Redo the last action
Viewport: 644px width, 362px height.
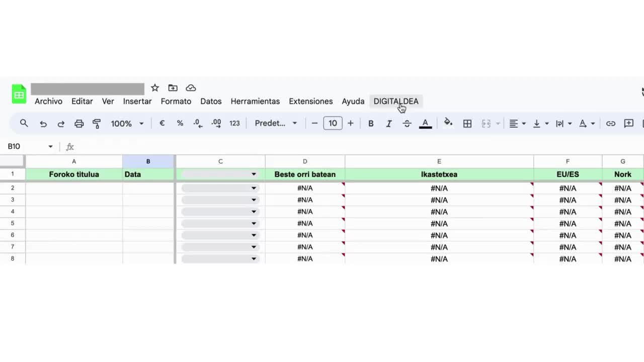61,124
